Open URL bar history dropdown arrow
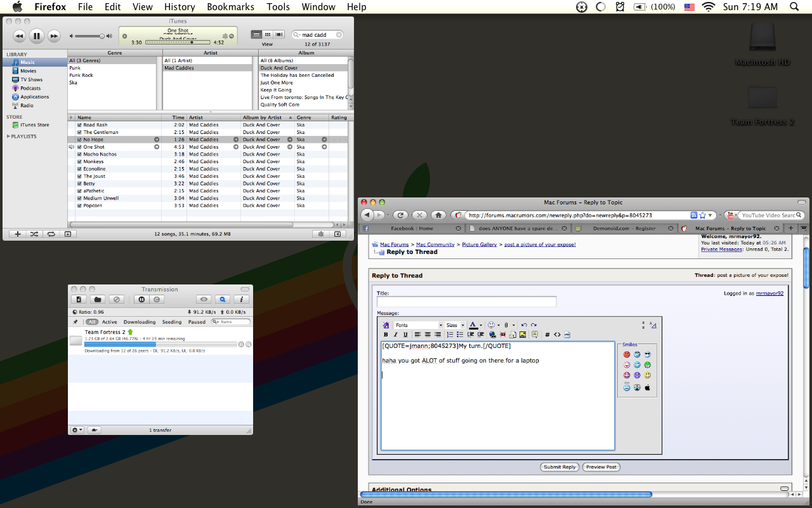Viewport: 812px width, 508px height. (x=711, y=215)
